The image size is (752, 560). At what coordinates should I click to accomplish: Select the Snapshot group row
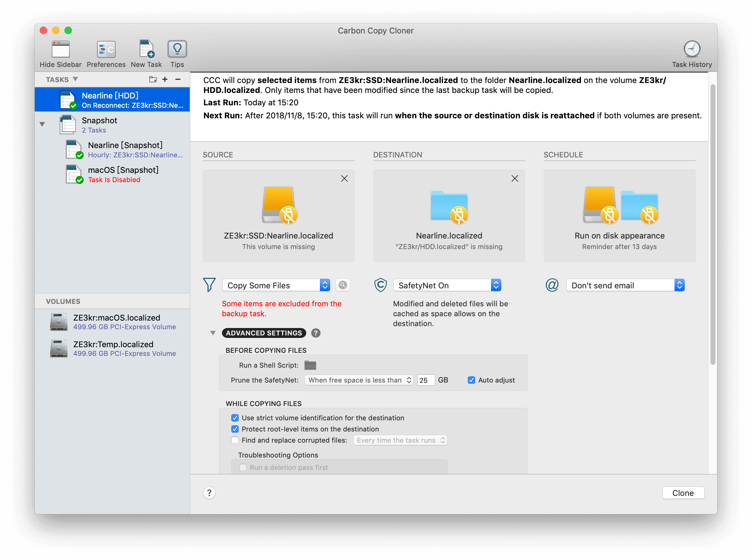click(x=112, y=125)
